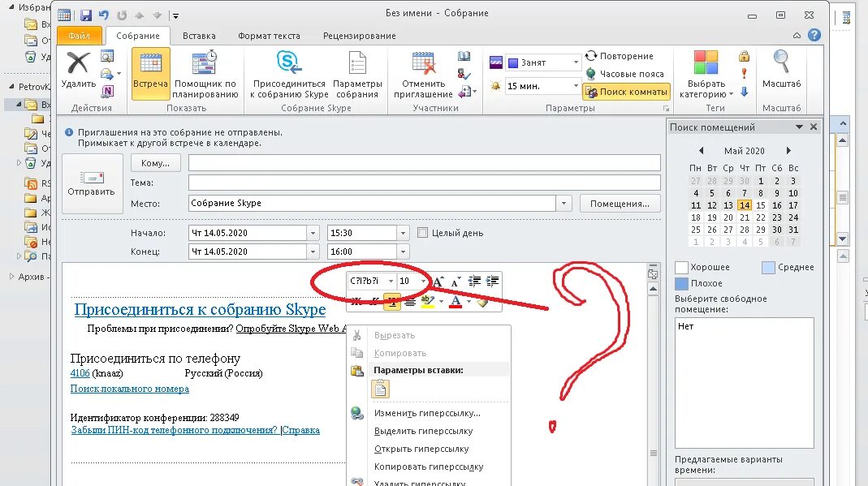Click the Help question mark icon
The image size is (868, 486).
click(x=814, y=36)
